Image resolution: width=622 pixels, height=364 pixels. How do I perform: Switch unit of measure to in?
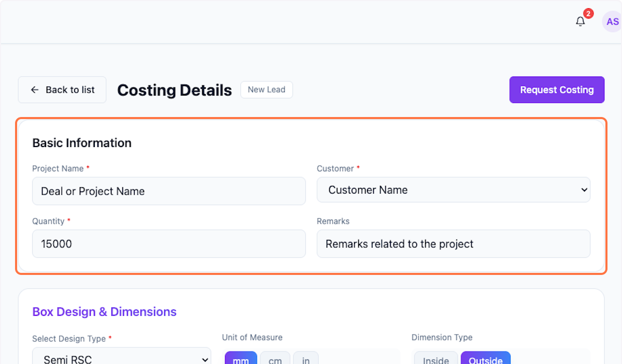tap(306, 359)
